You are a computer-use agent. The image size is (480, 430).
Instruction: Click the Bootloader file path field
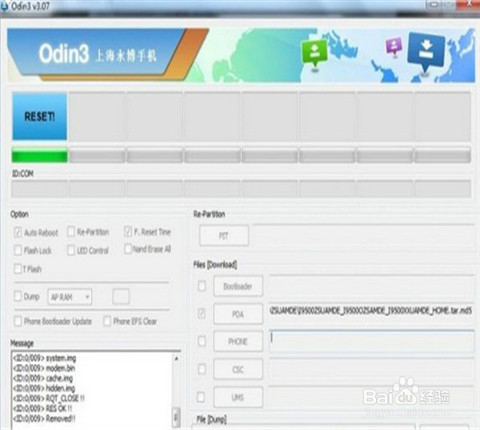372,285
